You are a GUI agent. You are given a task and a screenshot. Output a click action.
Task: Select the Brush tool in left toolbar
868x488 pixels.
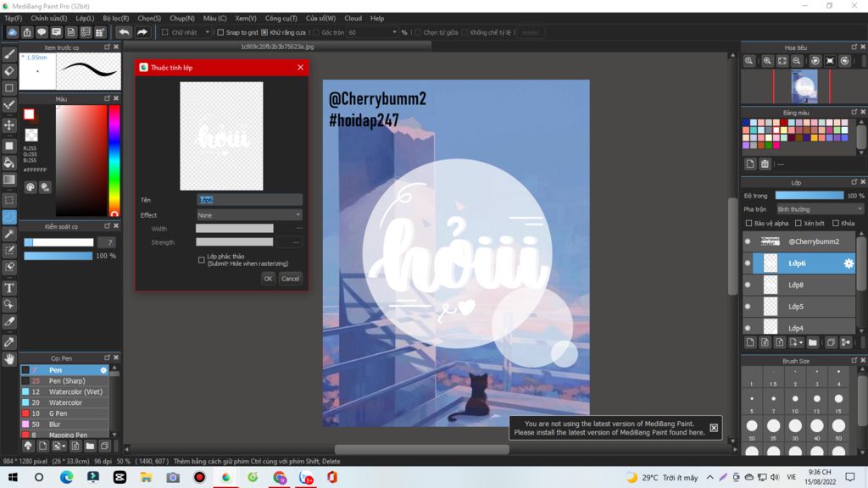pos(9,54)
